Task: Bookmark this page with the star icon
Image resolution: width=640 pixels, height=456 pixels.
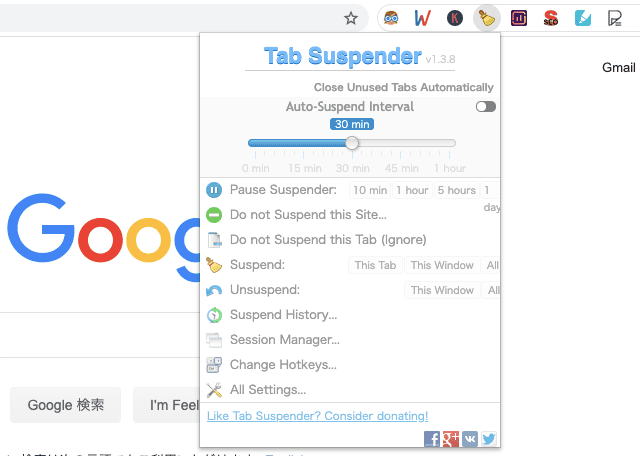Action: (351, 18)
